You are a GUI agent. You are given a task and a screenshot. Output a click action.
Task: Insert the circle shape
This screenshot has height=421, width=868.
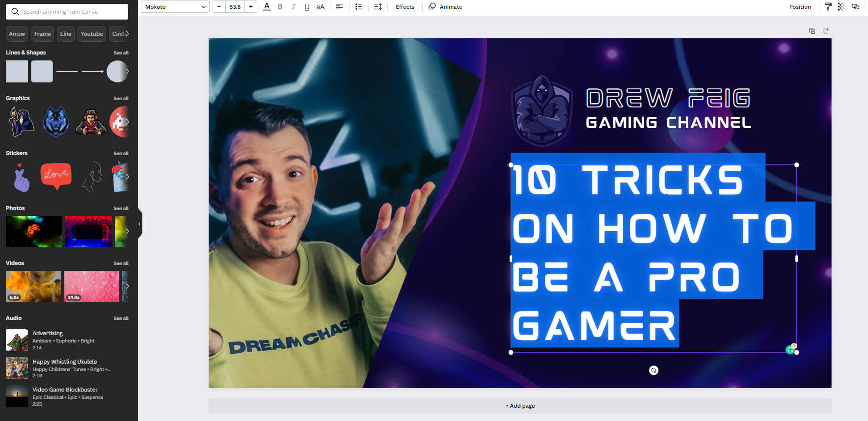tap(117, 72)
